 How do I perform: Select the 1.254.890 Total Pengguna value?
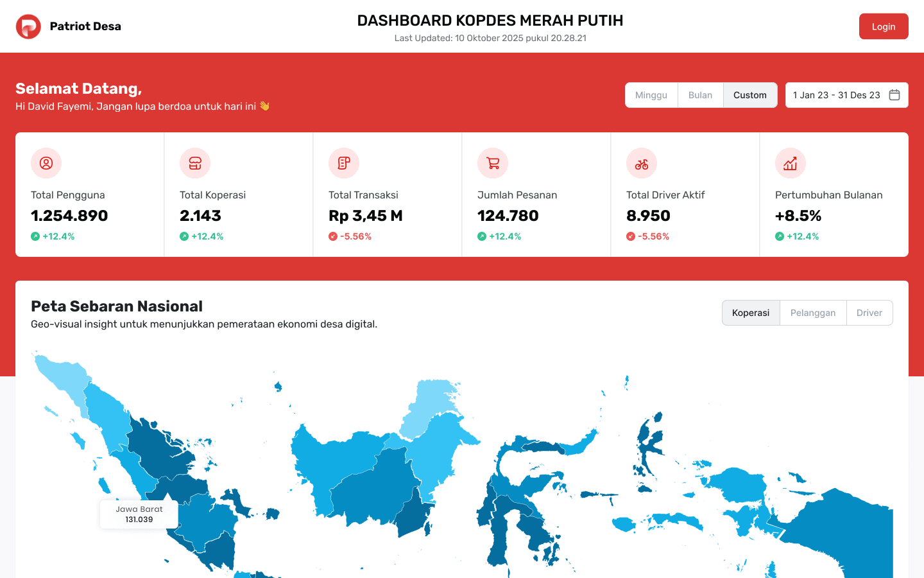pyautogui.click(x=69, y=216)
